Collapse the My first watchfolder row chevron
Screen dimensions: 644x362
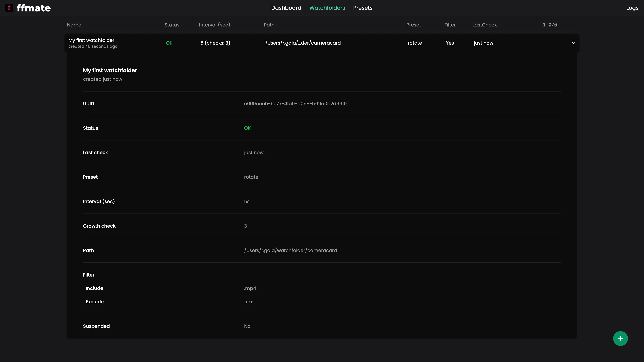pos(574,43)
